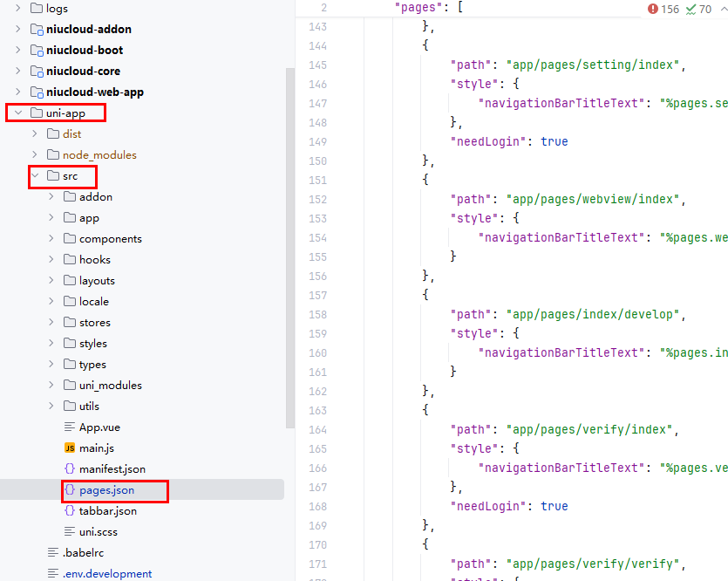Collapse the uni-app folder

pos(17,113)
